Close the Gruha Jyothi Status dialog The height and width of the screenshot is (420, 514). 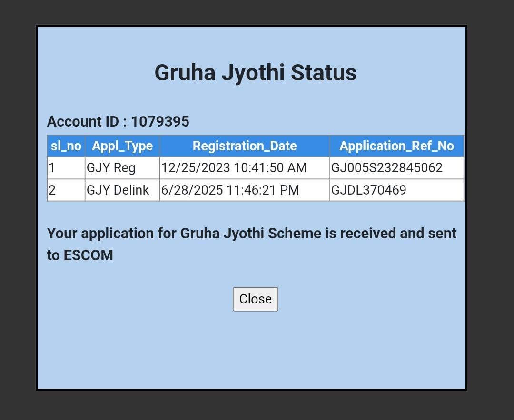point(255,299)
